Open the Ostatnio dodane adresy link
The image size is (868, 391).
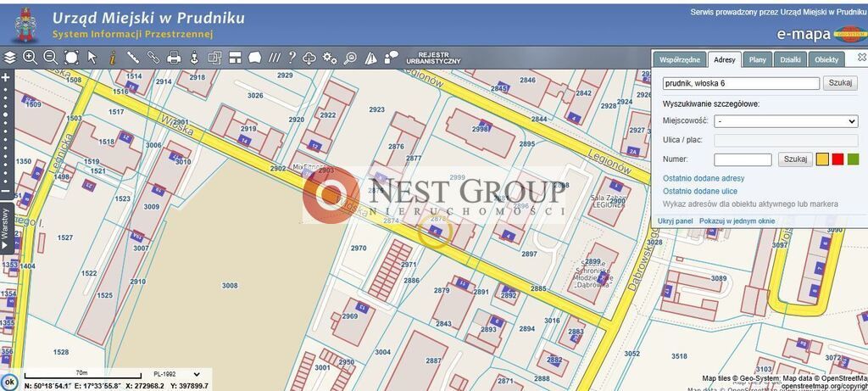pyautogui.click(x=704, y=178)
